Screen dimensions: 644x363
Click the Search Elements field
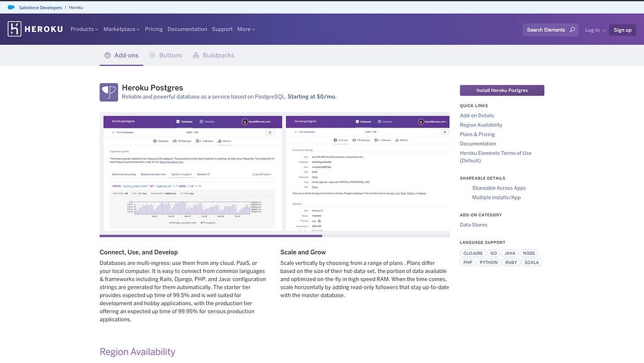(x=550, y=30)
